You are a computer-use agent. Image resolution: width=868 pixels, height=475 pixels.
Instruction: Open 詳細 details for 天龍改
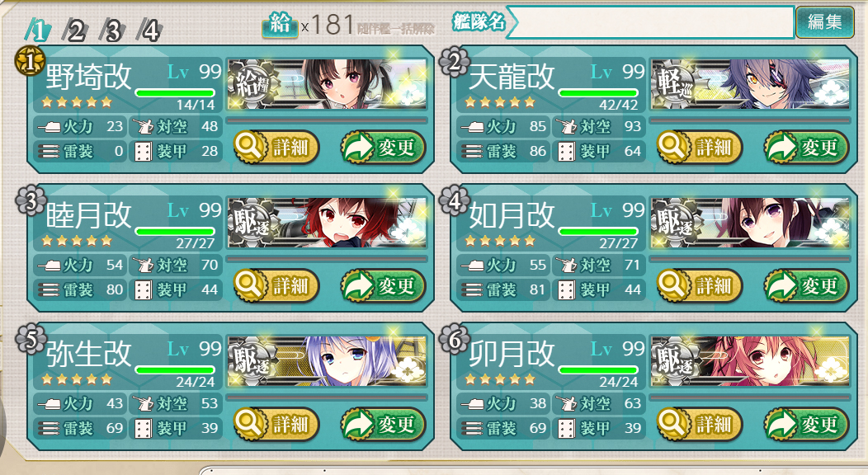699,147
